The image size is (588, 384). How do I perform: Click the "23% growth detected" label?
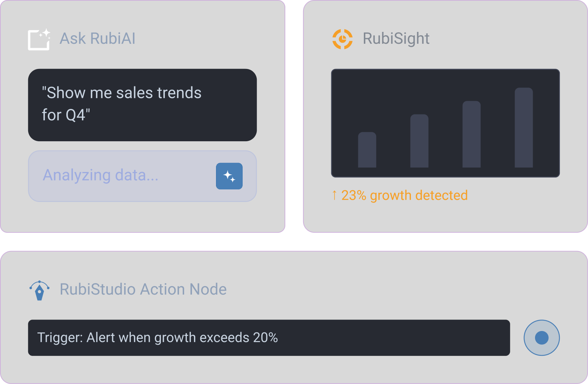click(x=404, y=195)
